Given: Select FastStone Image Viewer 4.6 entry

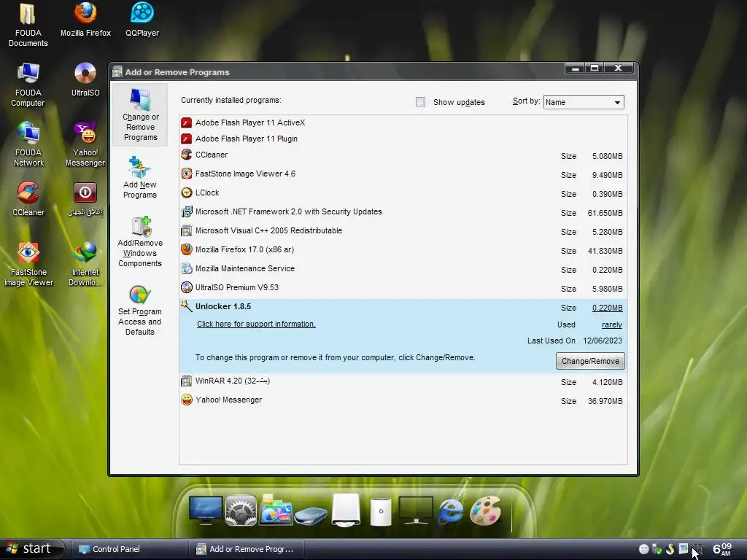Looking at the screenshot, I should coord(403,174).
